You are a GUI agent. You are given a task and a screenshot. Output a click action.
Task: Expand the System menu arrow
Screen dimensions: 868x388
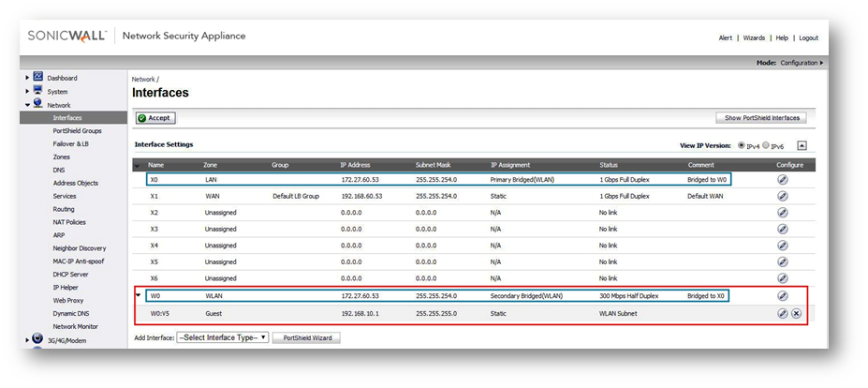[28, 91]
